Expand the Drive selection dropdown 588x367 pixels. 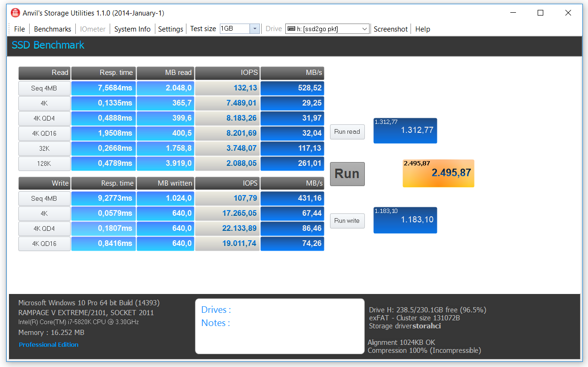coord(365,29)
